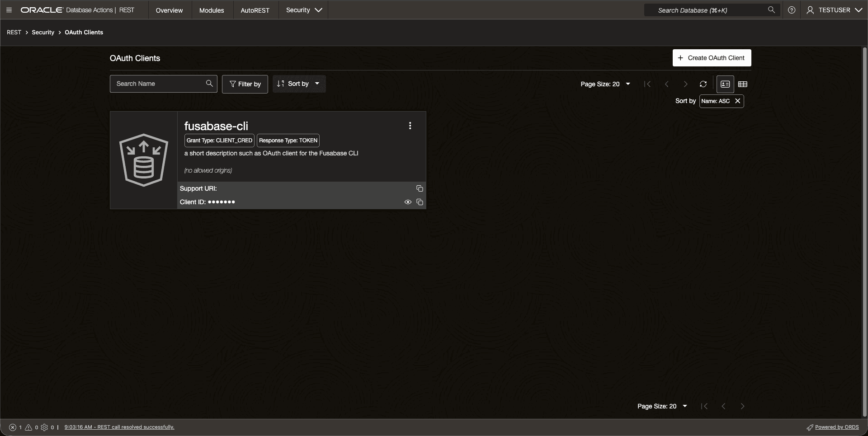Click the Filter by button
The image size is (868, 436).
click(x=245, y=84)
